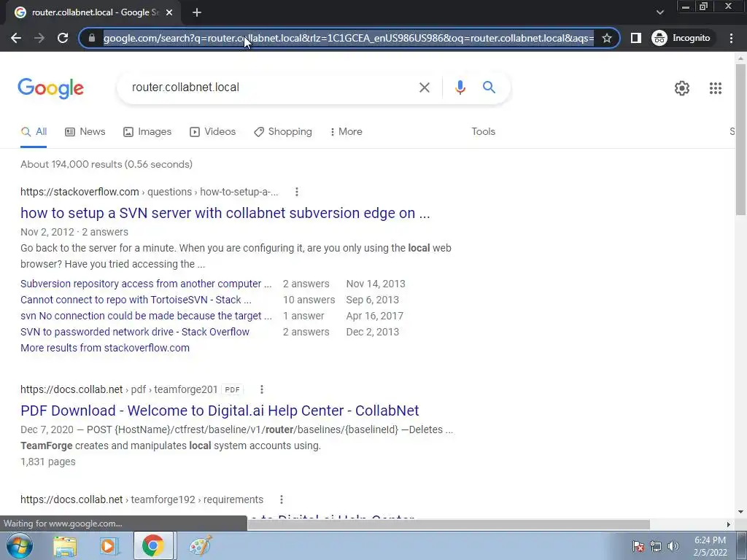747x560 pixels.
Task: Click the taskbar clock showing 6:24 PM
Action: (x=710, y=546)
